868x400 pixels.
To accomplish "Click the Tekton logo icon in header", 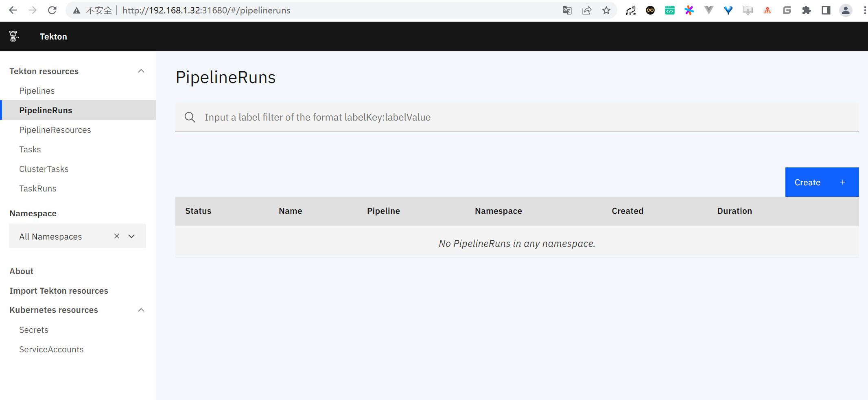I will (14, 36).
